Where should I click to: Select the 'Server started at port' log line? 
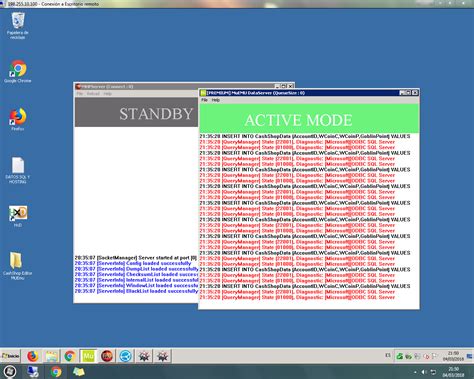tap(136, 258)
